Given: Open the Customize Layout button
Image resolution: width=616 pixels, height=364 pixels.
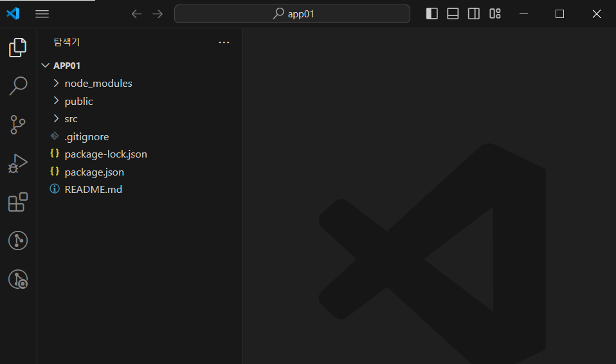Looking at the screenshot, I should pos(495,14).
